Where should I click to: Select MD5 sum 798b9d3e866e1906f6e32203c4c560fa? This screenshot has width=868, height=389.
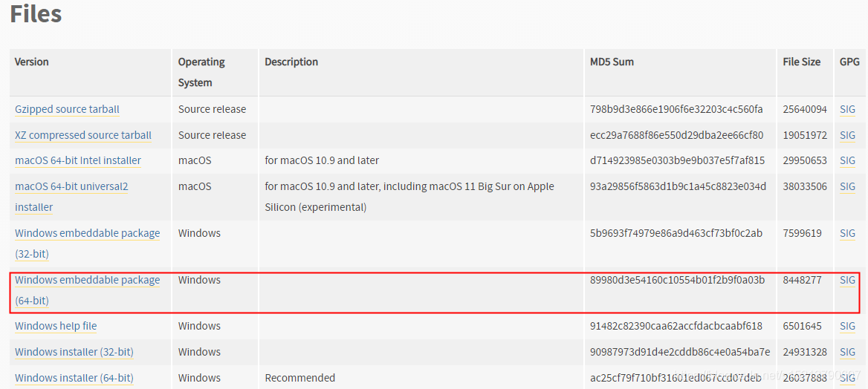(676, 110)
